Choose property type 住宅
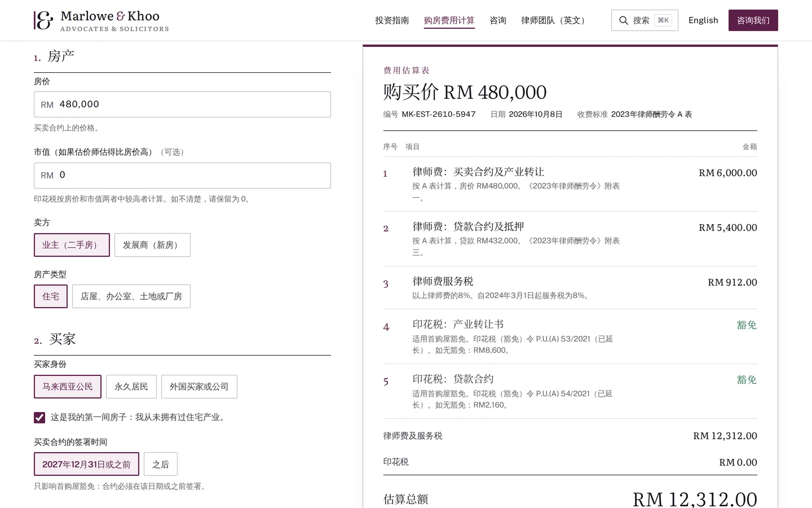Screen dimensions: 812x508 pos(51,296)
